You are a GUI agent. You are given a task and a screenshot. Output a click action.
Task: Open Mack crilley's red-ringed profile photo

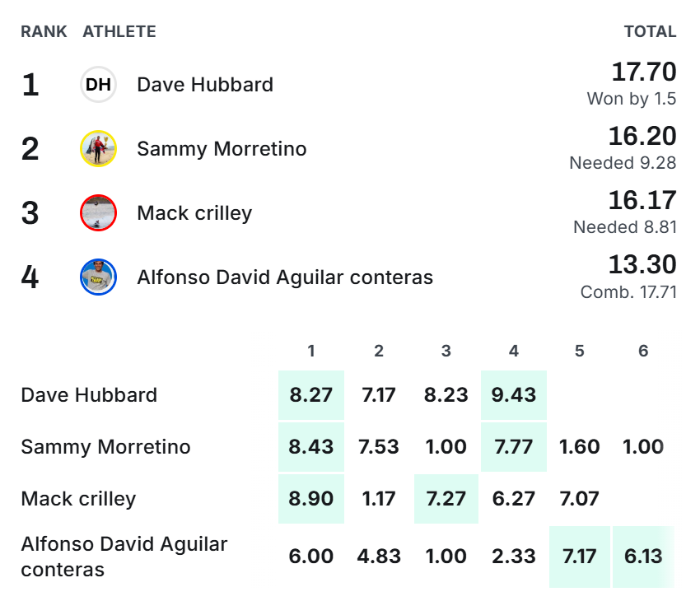98,213
